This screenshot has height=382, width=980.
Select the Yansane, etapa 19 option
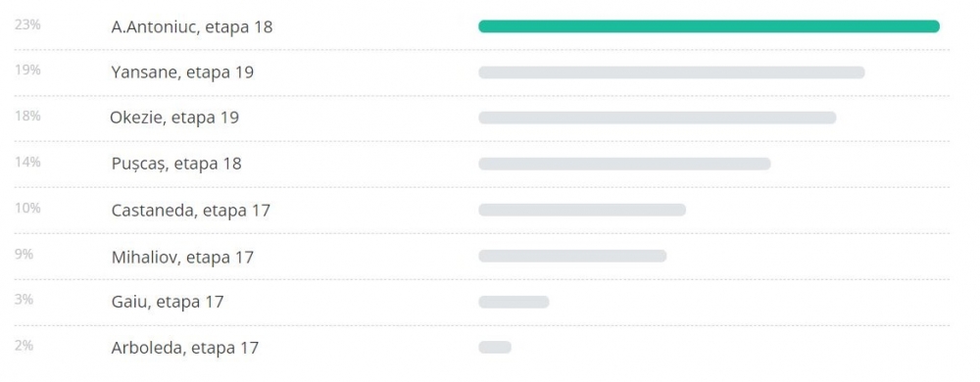tap(182, 72)
